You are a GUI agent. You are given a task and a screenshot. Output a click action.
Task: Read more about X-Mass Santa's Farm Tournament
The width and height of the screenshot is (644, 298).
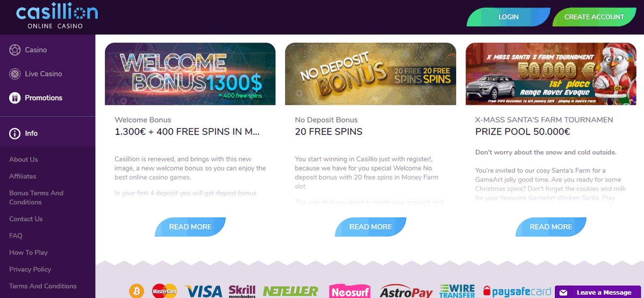tap(551, 227)
